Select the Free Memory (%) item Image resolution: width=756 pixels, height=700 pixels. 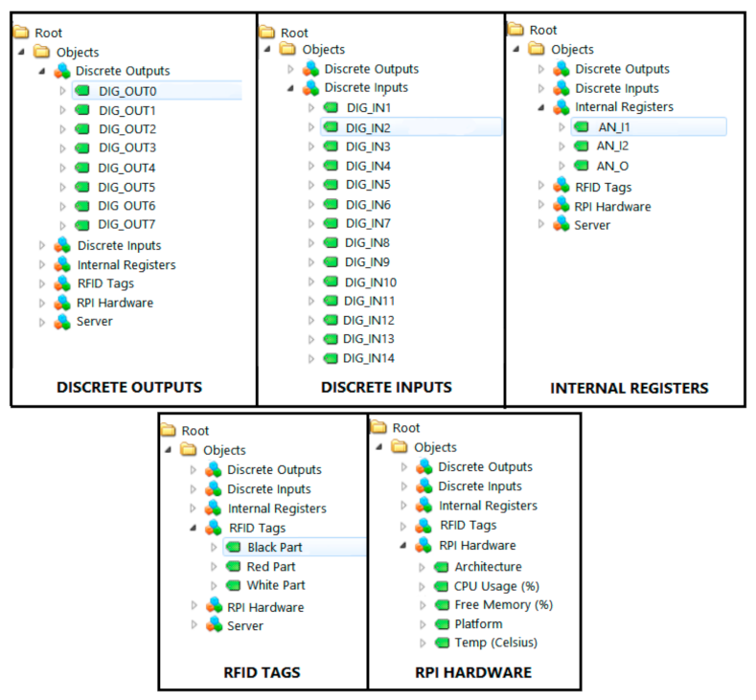[x=504, y=605]
